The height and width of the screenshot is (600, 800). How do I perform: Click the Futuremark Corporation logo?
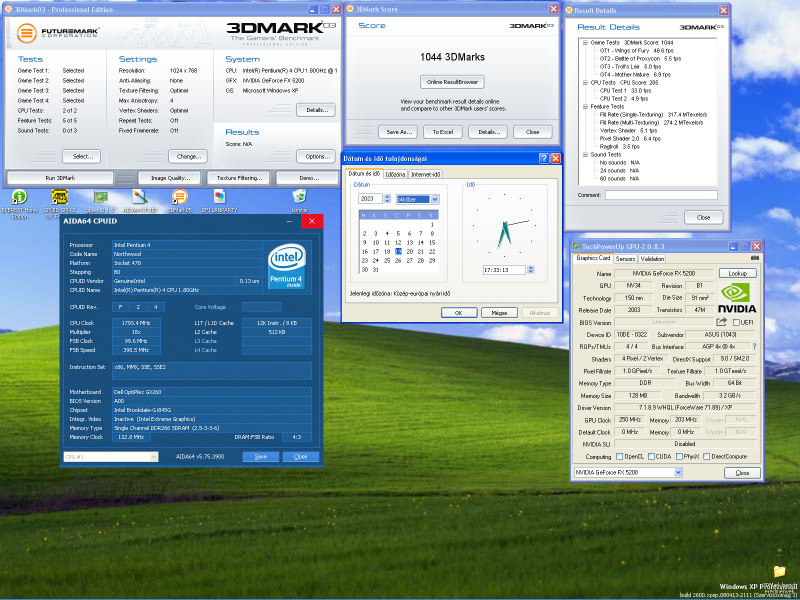58,33
